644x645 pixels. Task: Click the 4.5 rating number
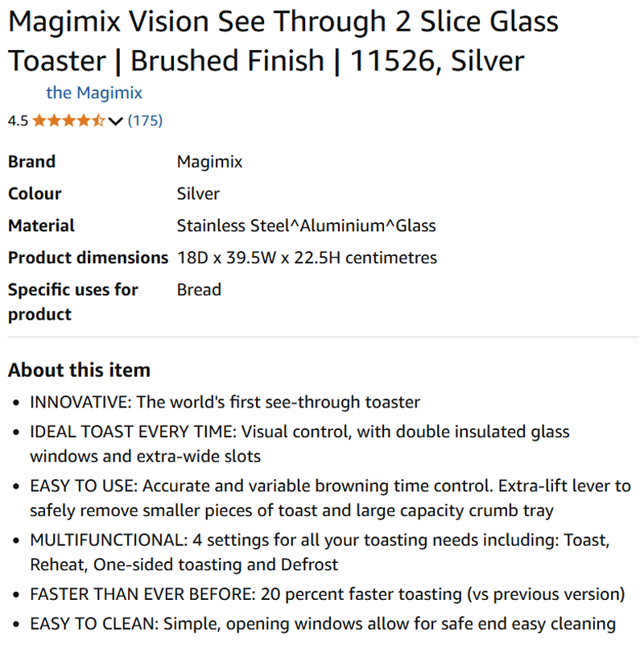tap(18, 121)
